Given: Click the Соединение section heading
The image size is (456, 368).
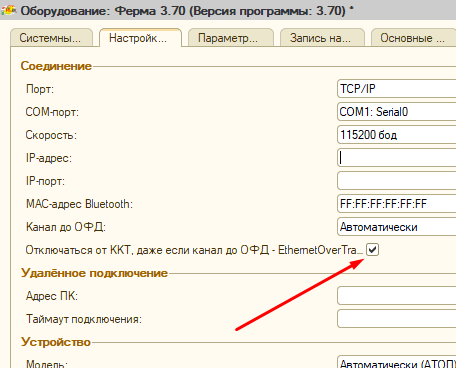Looking at the screenshot, I should [56, 66].
